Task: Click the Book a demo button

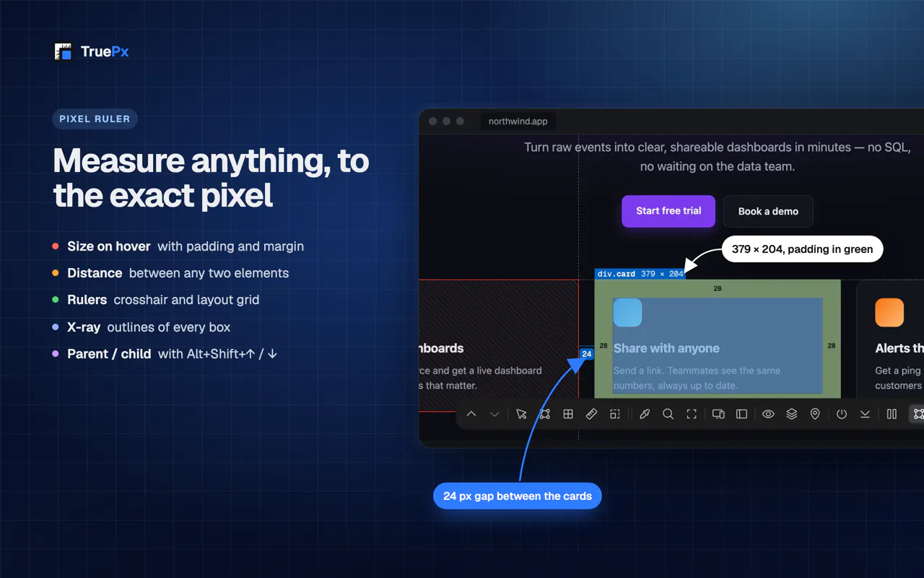Action: tap(768, 211)
